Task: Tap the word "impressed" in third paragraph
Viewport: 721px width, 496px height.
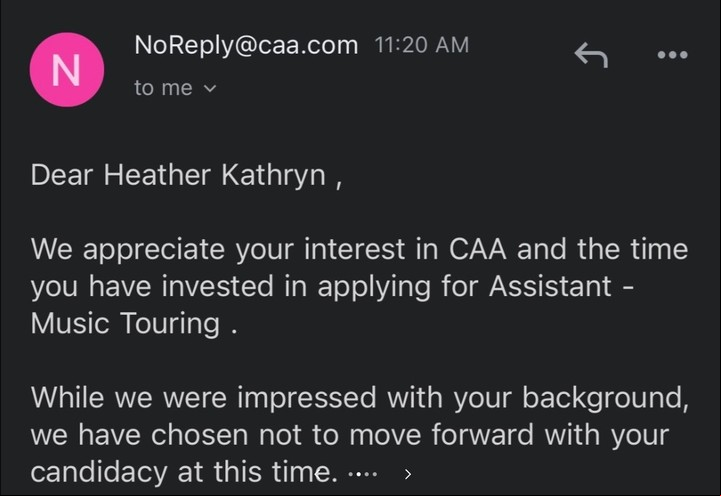Action: (307, 398)
